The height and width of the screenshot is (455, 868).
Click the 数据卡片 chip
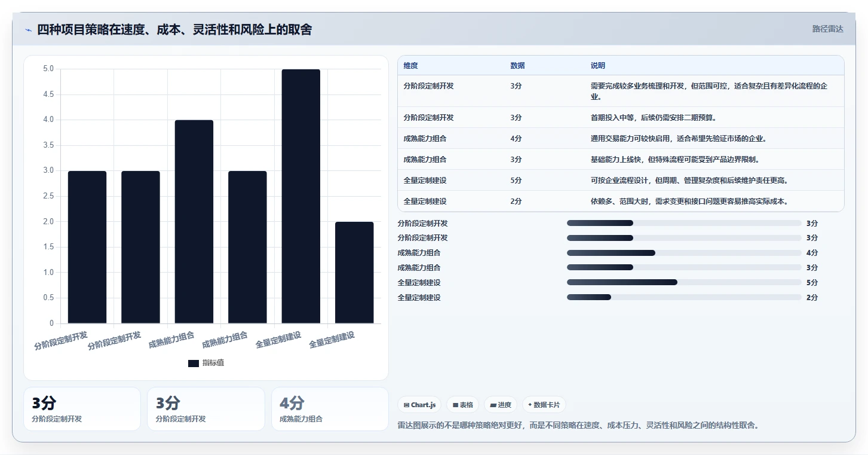(544, 405)
